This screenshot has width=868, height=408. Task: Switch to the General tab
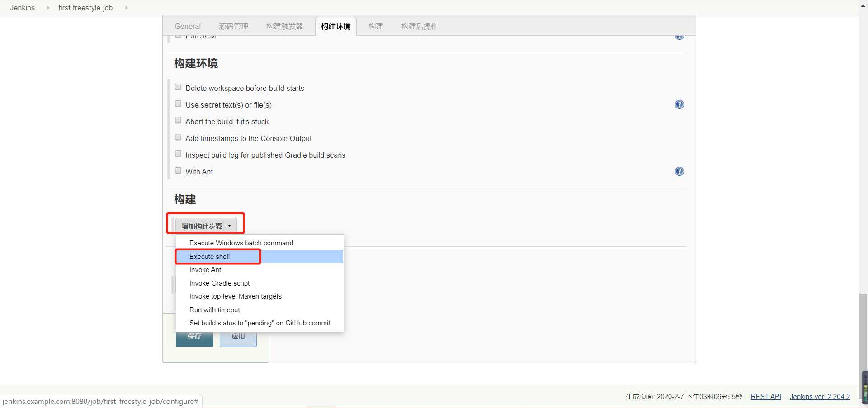pyautogui.click(x=188, y=26)
